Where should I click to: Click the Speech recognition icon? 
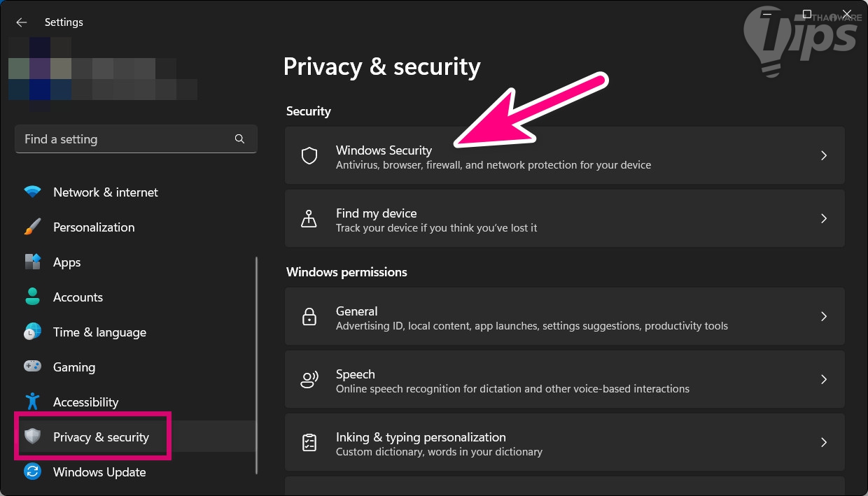click(x=309, y=379)
